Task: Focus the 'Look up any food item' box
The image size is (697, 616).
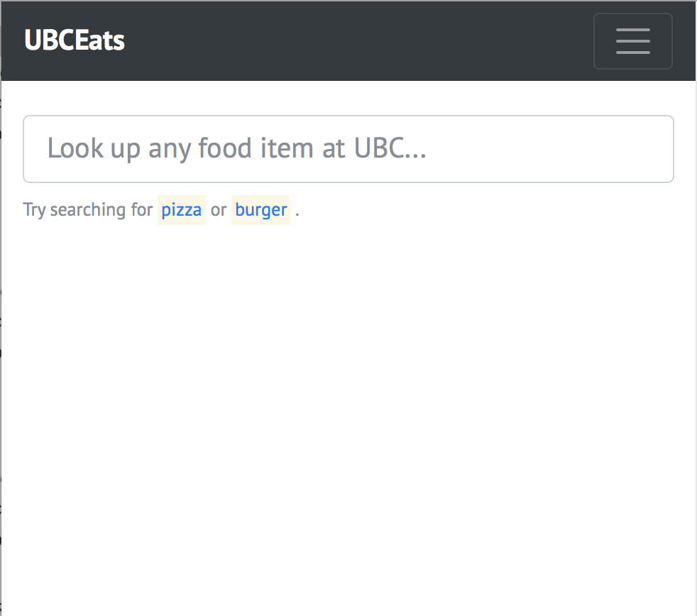Action: click(x=348, y=149)
